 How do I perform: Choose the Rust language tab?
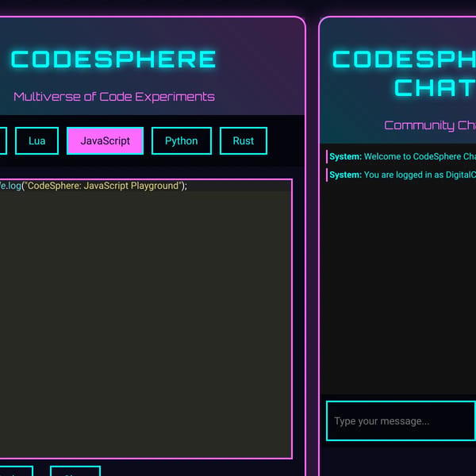pos(244,141)
